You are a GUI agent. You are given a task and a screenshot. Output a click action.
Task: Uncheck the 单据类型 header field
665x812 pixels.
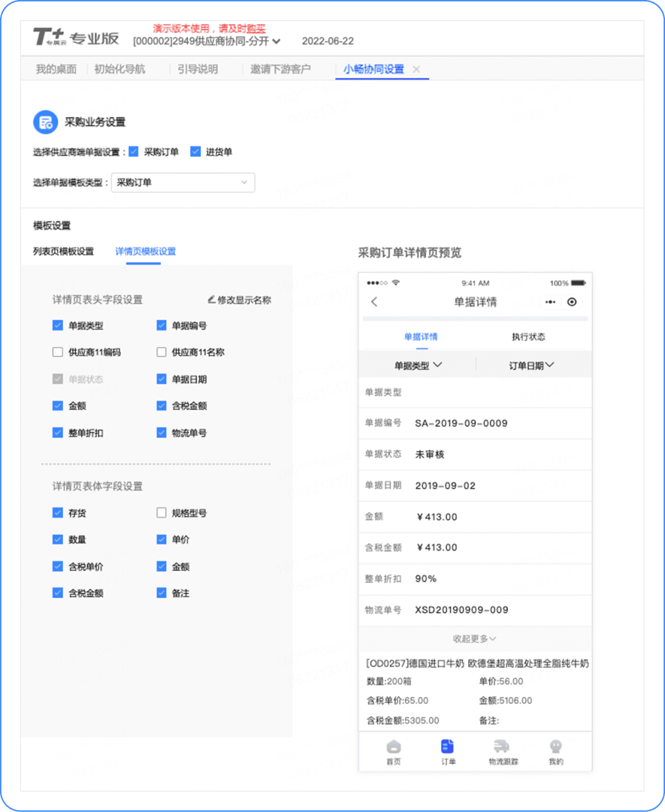[x=58, y=325]
